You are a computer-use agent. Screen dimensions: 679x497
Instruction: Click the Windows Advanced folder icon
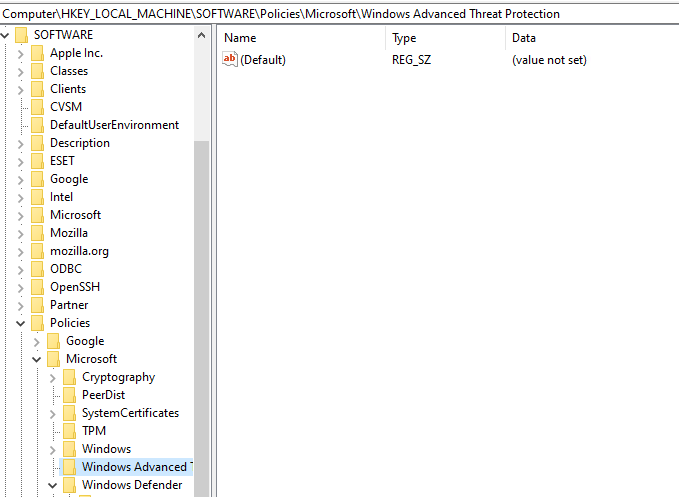point(69,467)
